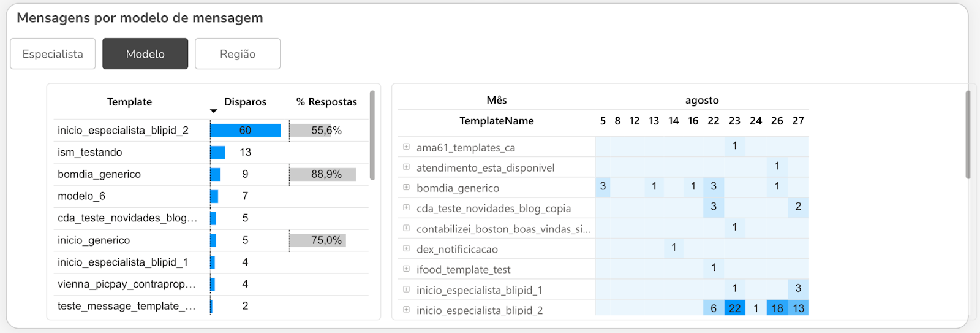
Task: Click the cell with value 22
Action: 735,308
